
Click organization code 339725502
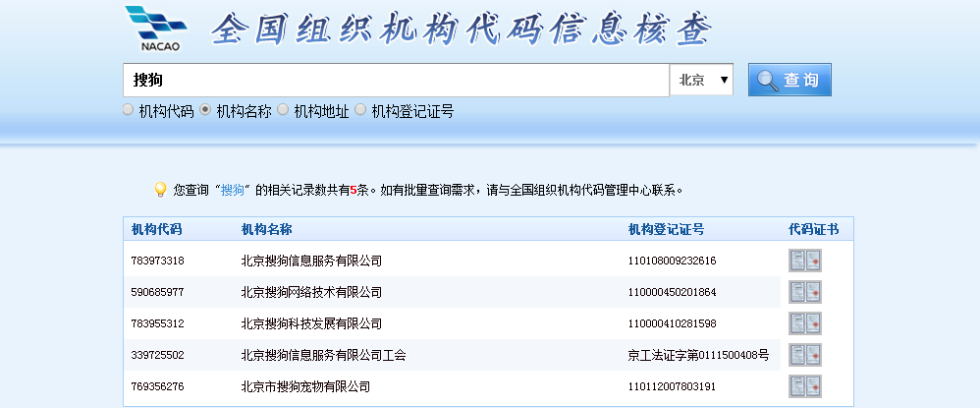click(157, 356)
